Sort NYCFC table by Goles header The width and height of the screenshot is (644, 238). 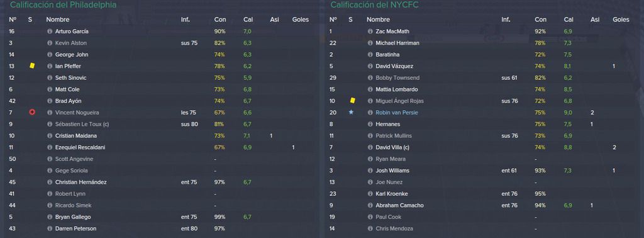[621, 20]
